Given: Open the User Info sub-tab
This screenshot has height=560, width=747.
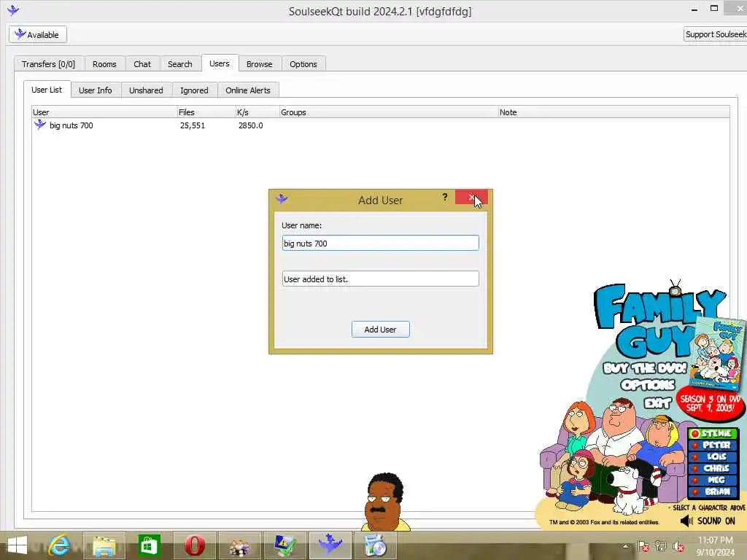Looking at the screenshot, I should pyautogui.click(x=96, y=90).
